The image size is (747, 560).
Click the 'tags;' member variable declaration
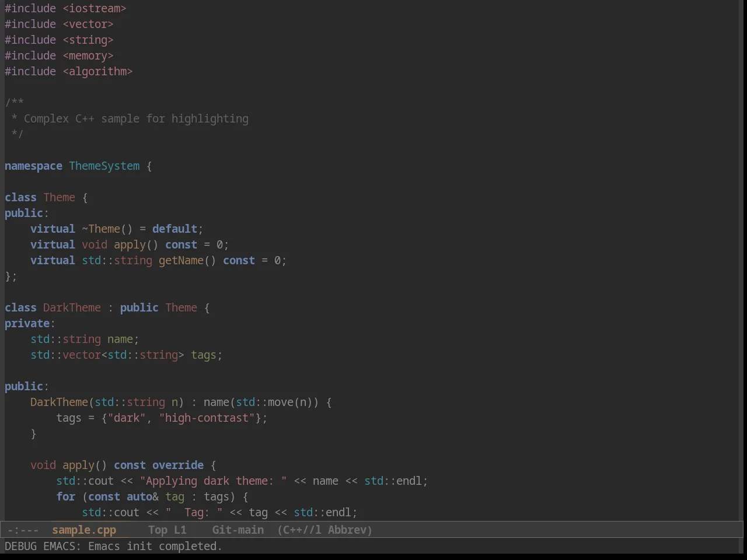point(207,355)
